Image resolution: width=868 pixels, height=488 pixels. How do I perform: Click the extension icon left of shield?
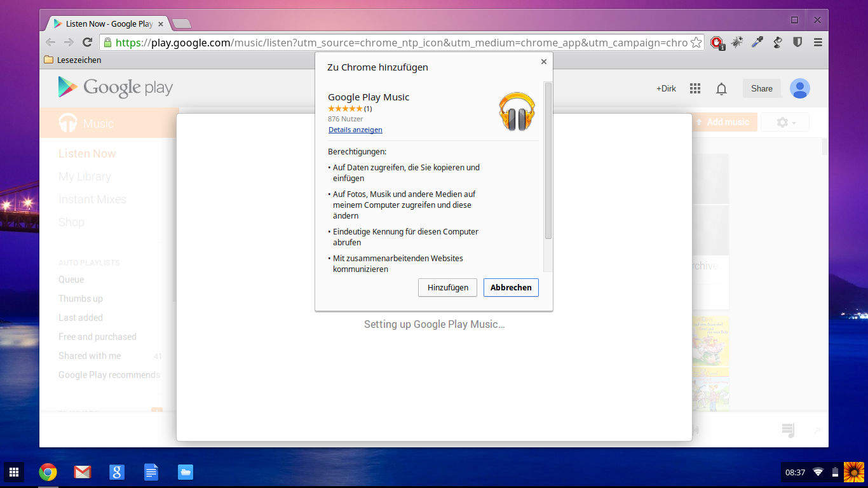tap(777, 43)
